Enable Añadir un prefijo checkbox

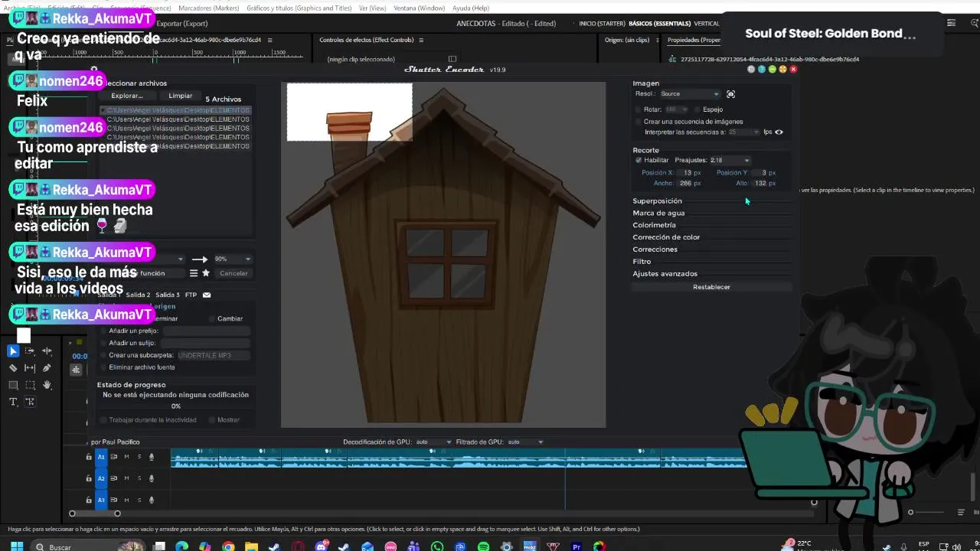coord(104,331)
